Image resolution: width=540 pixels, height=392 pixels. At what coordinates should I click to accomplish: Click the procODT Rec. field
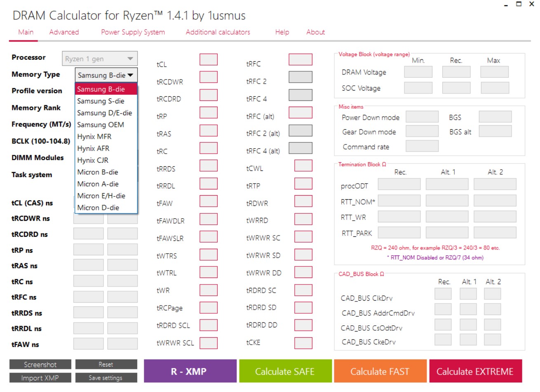[x=399, y=184]
